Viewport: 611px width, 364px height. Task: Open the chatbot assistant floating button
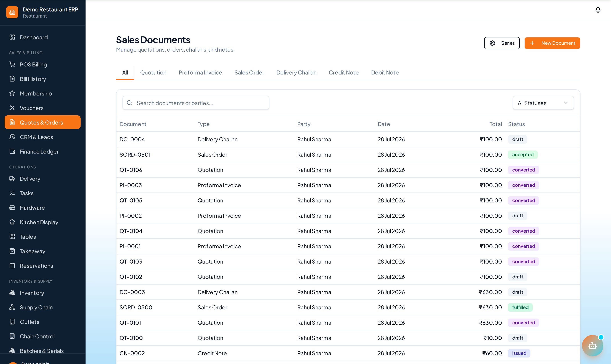tap(592, 346)
